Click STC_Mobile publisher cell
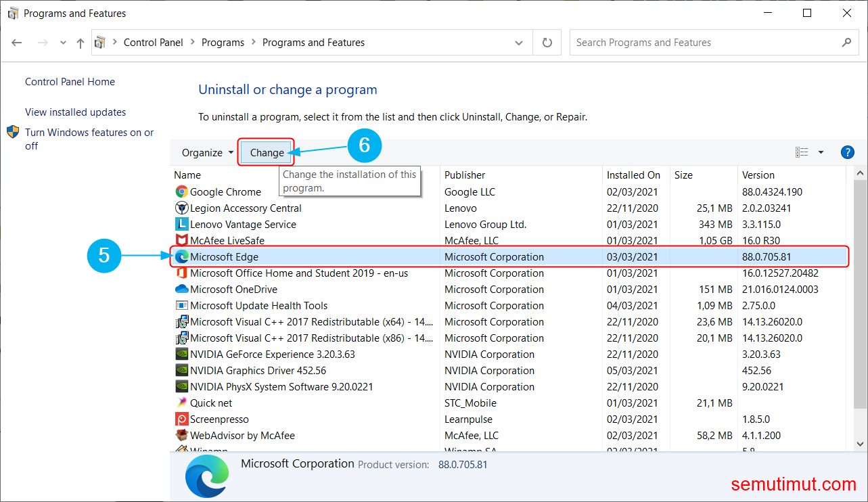This screenshot has height=502, width=868. (x=470, y=403)
